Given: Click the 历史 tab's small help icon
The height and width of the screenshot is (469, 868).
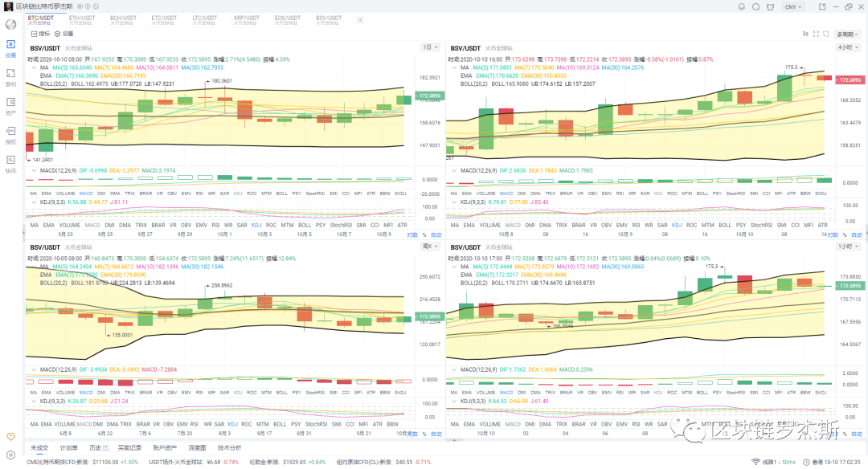Looking at the screenshot, I should (106, 448).
